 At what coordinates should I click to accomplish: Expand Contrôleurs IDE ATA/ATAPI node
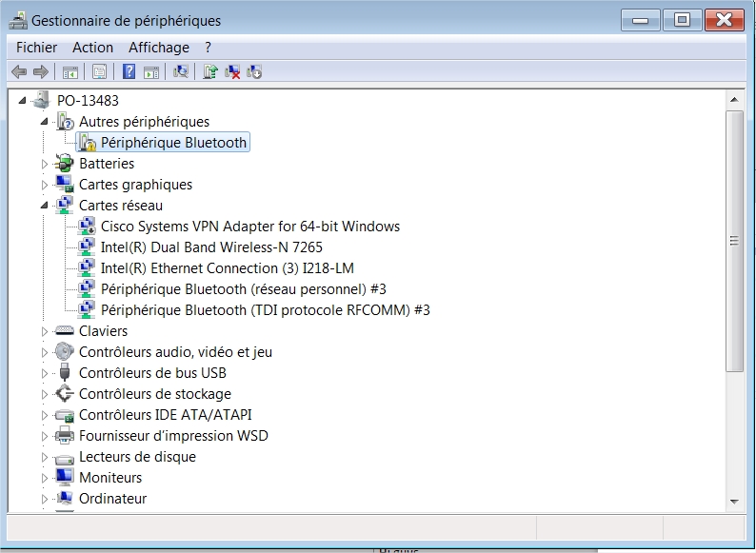pos(45,415)
